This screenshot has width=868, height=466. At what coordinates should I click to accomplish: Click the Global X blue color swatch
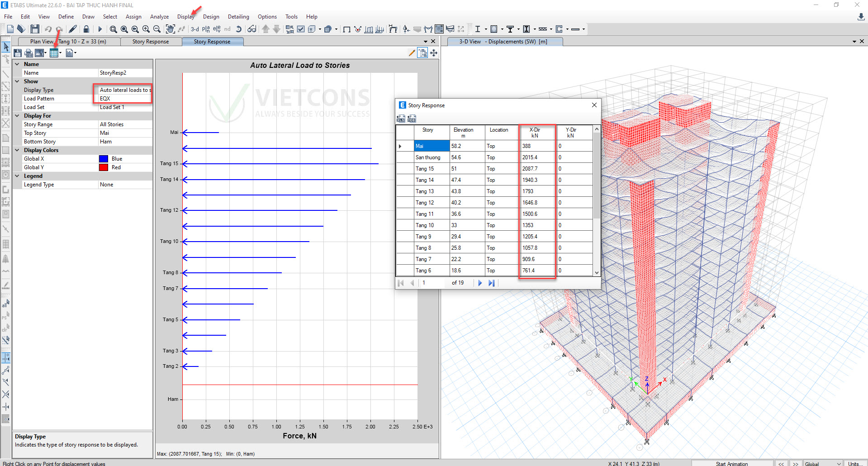(104, 159)
